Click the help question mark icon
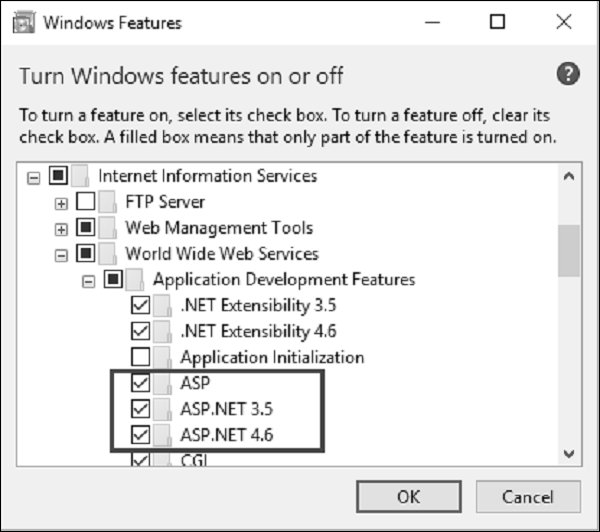This screenshot has height=532, width=600. [x=568, y=75]
